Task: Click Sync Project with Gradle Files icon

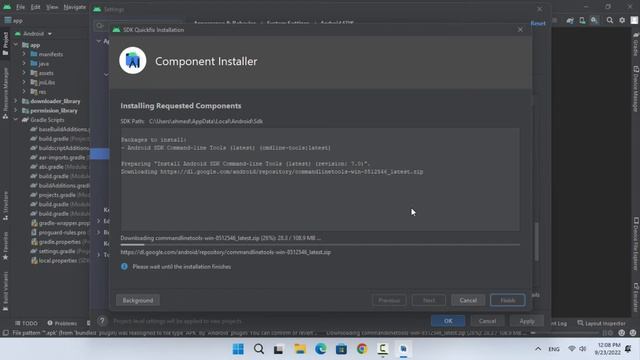Action: click(570, 20)
